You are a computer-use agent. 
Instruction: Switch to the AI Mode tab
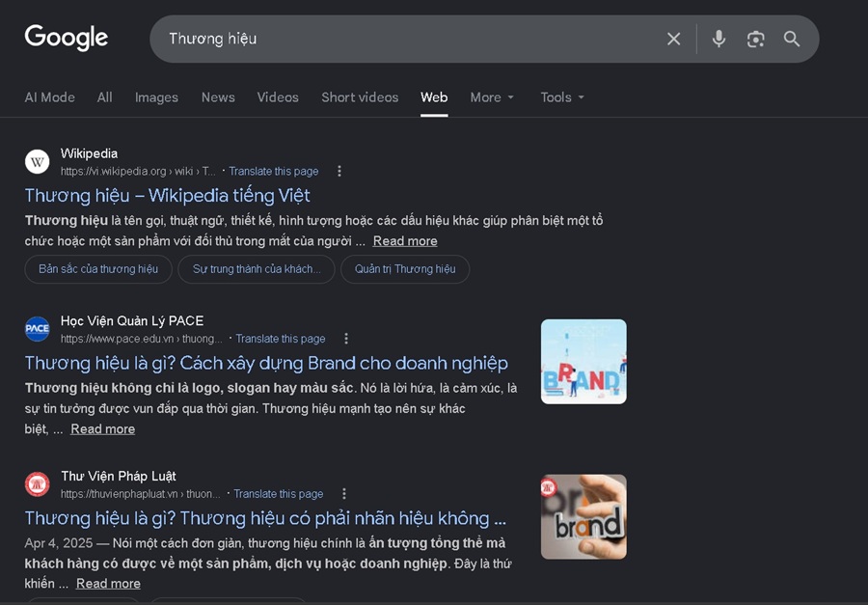click(50, 97)
